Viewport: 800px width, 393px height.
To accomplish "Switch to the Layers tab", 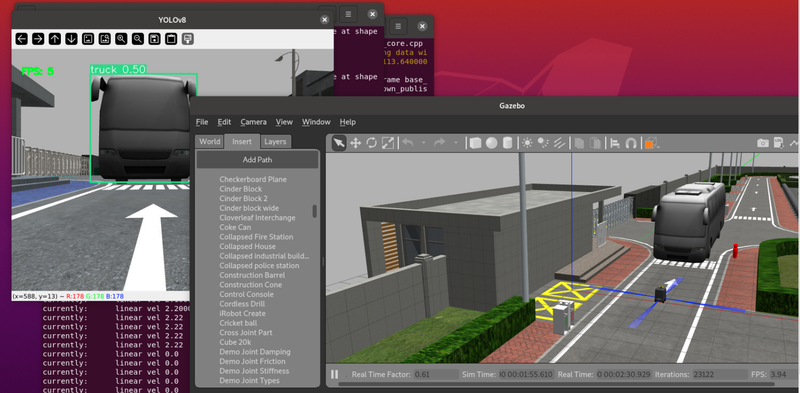I will point(276,141).
